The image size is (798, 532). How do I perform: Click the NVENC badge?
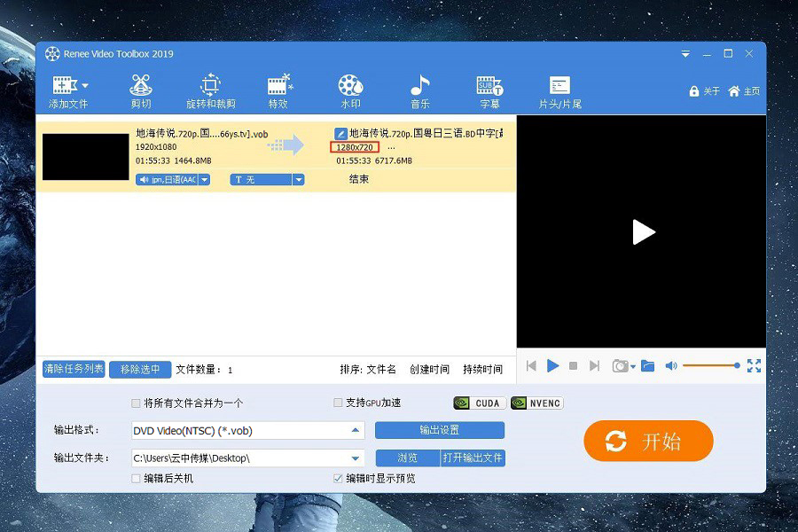[x=537, y=403]
